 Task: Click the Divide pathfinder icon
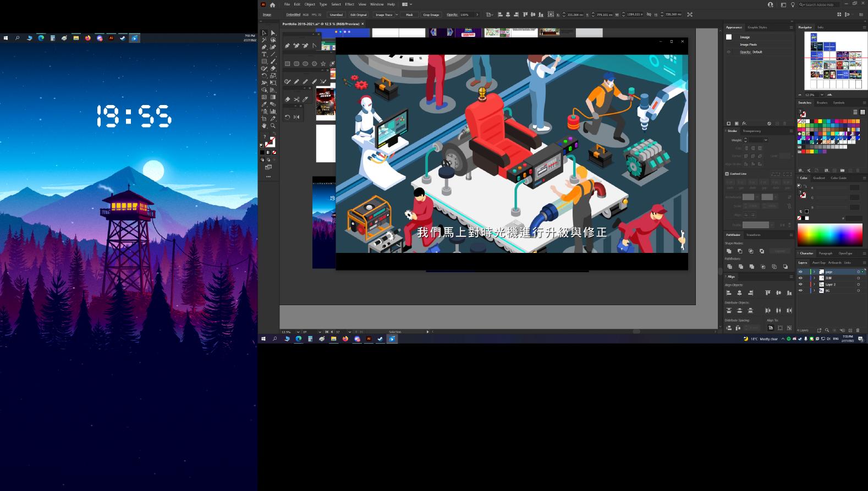pos(729,267)
